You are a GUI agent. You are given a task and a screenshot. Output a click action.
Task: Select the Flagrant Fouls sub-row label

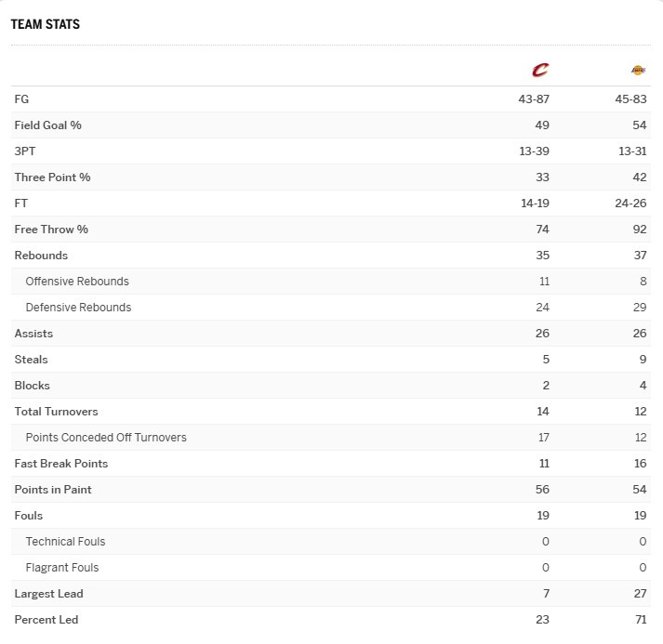[62, 568]
